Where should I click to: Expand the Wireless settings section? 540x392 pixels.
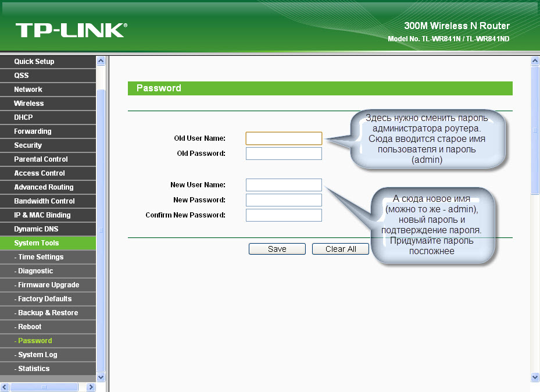tap(29, 104)
